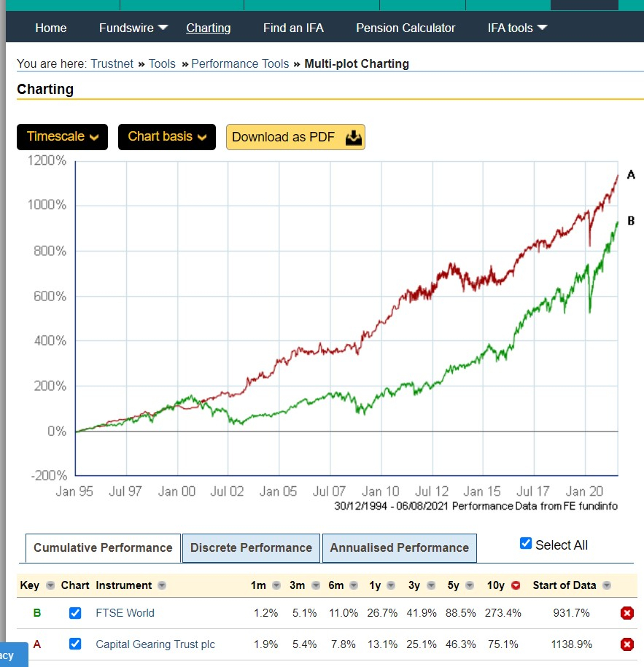644x667 pixels.
Task: Click FTSE World 3y value 41.9%
Action: [422, 613]
